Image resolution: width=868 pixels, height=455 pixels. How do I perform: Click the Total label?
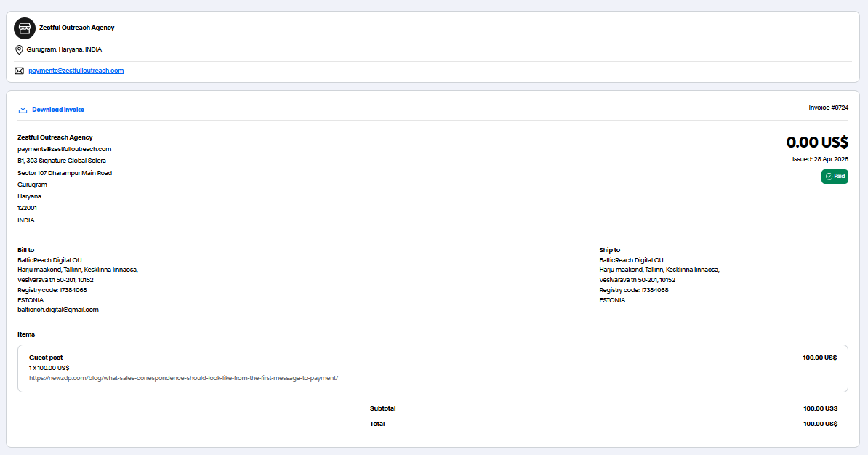click(377, 424)
